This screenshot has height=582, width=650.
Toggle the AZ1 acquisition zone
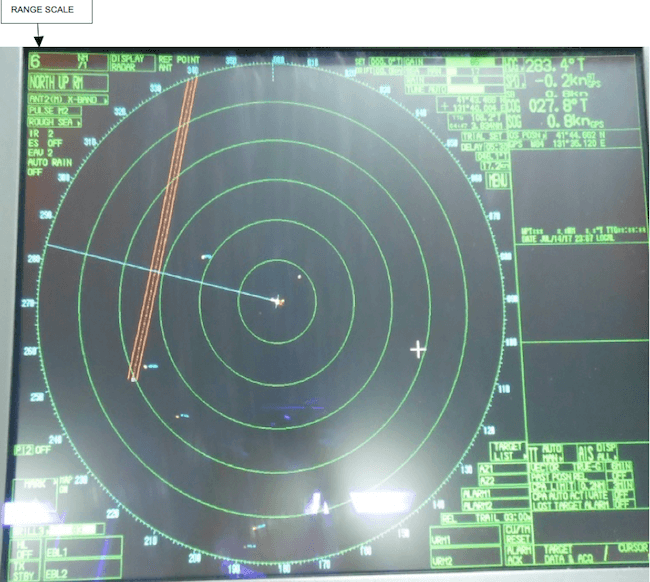[503, 468]
